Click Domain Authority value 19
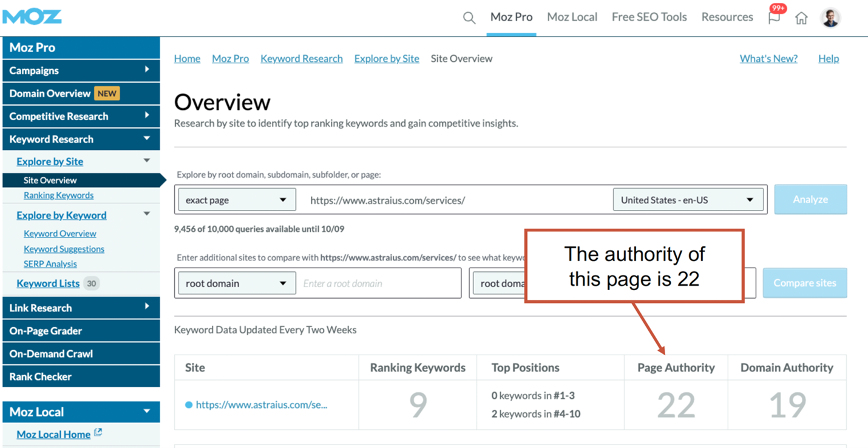Viewport: 868px width, 448px height. pos(787,406)
